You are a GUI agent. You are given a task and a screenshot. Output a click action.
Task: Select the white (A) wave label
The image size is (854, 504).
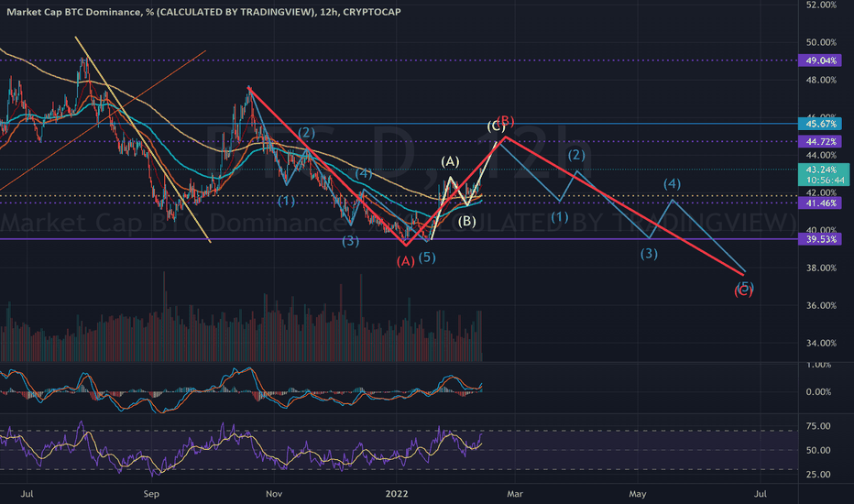tap(450, 161)
